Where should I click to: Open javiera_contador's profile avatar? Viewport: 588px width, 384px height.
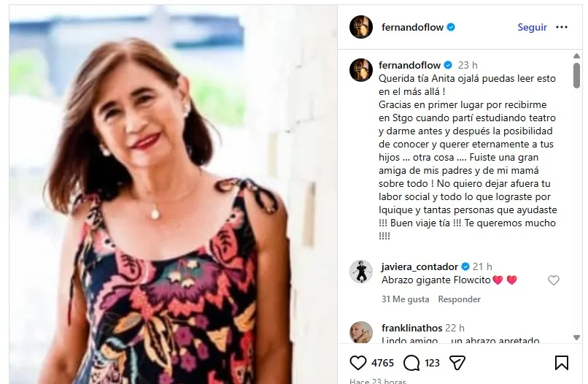(x=360, y=272)
